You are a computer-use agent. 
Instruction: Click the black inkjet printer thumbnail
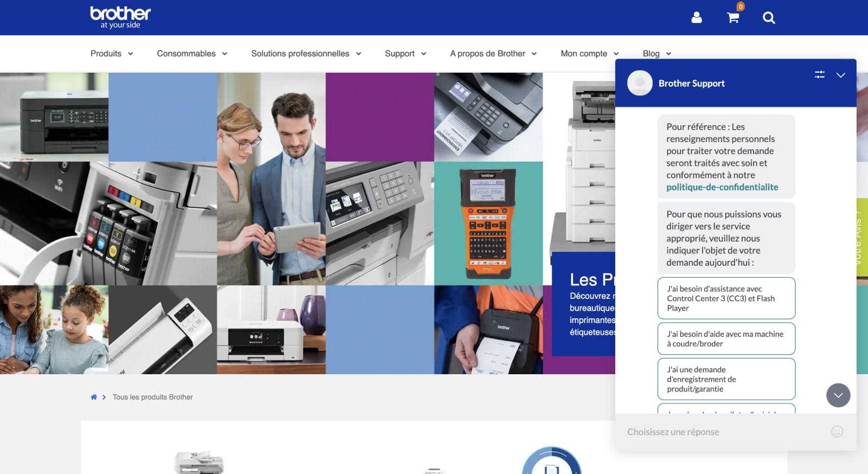click(x=54, y=117)
